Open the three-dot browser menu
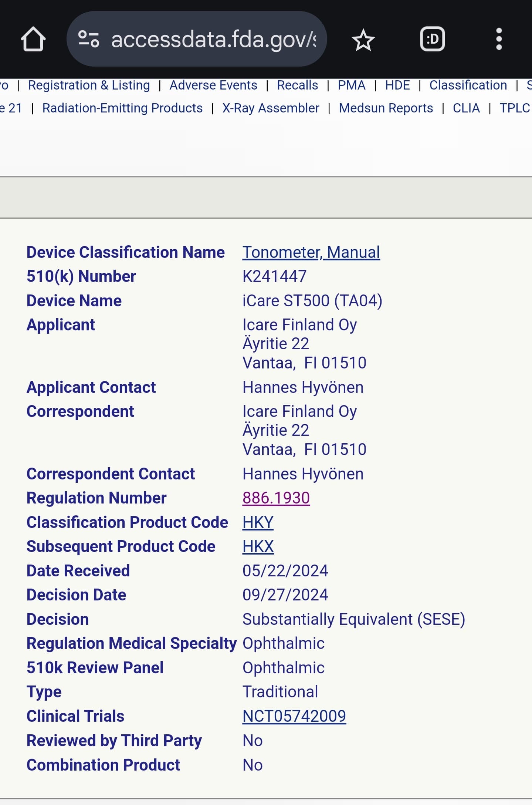The height and width of the screenshot is (805, 532). click(x=499, y=39)
